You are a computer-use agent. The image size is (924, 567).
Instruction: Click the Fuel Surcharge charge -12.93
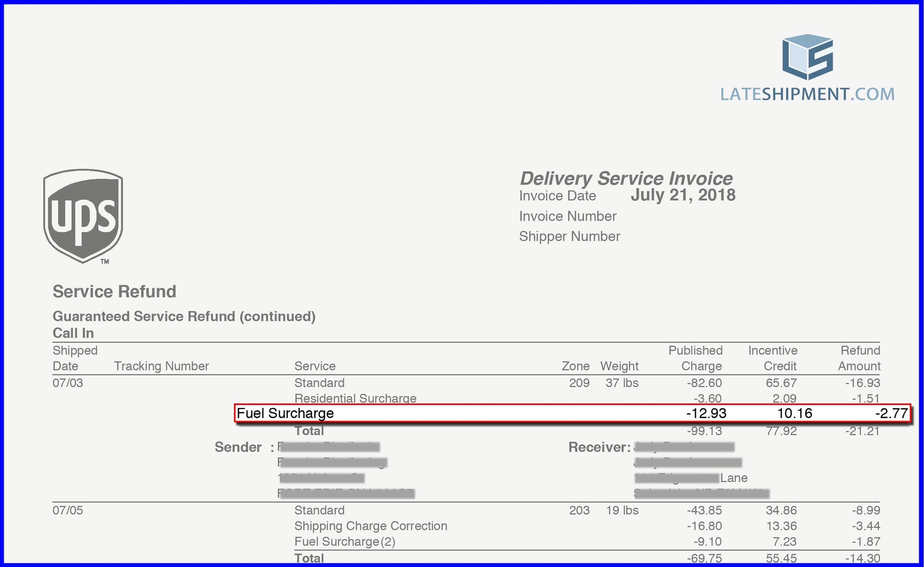point(706,413)
